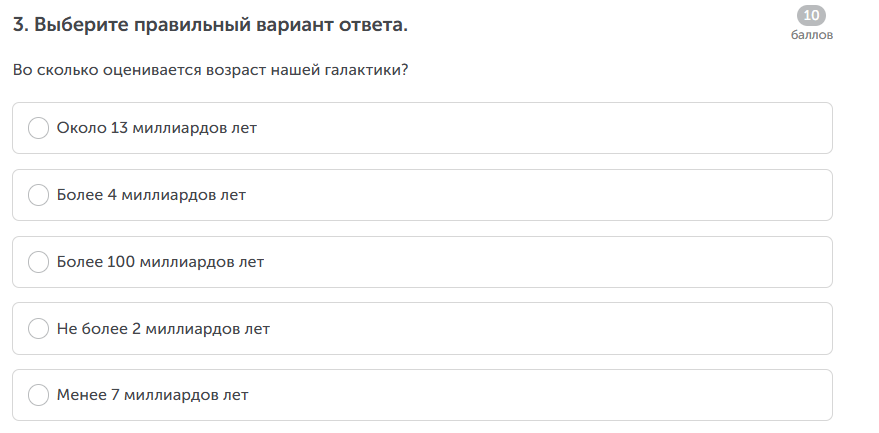Viewport: 879px width, 433px height.
Task: Click the answer text "Более 4 миллиардов лет"
Action: click(x=151, y=195)
